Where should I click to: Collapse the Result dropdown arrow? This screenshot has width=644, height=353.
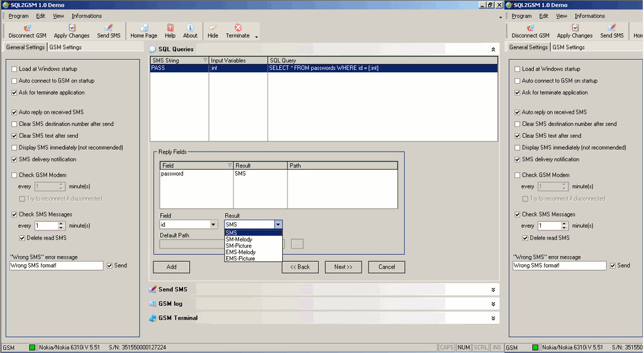click(x=278, y=225)
